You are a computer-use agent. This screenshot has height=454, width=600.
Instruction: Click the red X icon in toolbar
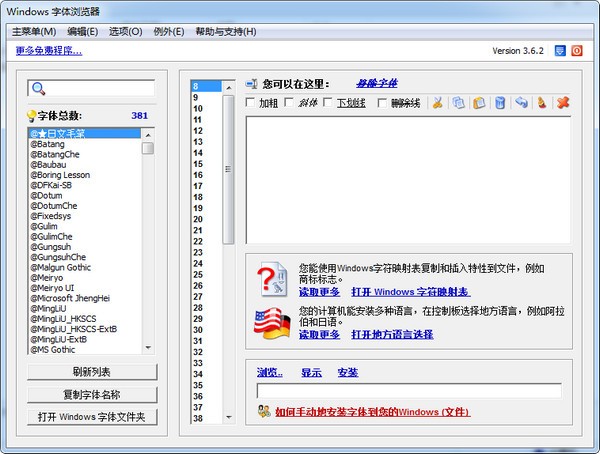pyautogui.click(x=563, y=103)
